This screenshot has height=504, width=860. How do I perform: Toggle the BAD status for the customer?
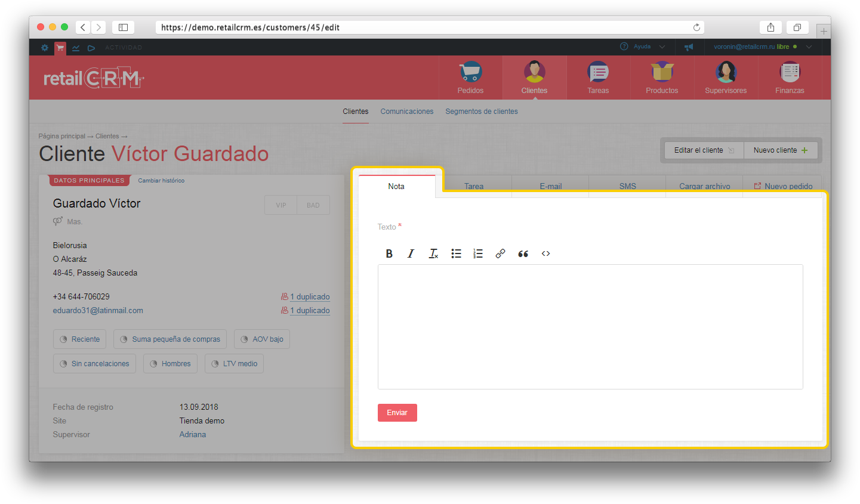click(313, 205)
